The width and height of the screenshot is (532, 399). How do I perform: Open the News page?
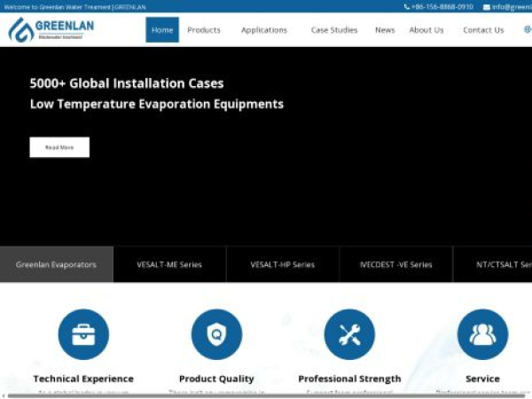coord(385,30)
